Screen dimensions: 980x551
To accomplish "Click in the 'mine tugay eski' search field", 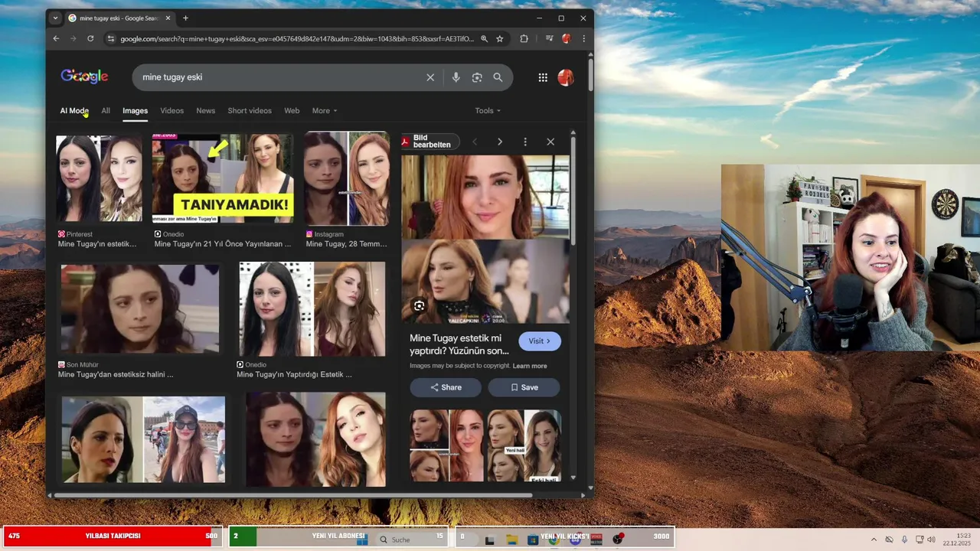I will coord(279,77).
